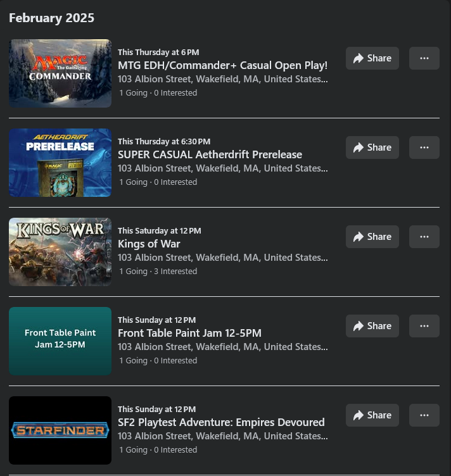The image size is (451, 476).
Task: Share the MTG EDH/Commander+ Casual Open Play event
Action: (372, 58)
